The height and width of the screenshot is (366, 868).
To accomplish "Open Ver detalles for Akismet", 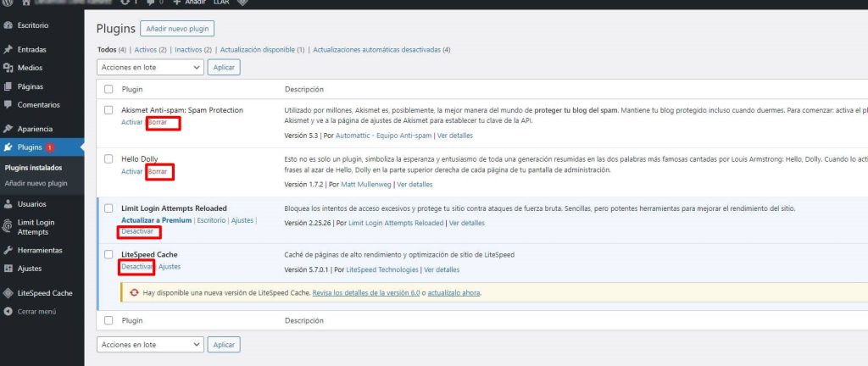I will pos(455,136).
